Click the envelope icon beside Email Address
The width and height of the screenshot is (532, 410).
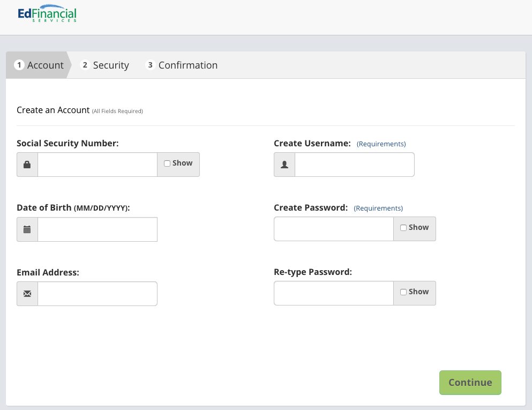click(x=27, y=294)
